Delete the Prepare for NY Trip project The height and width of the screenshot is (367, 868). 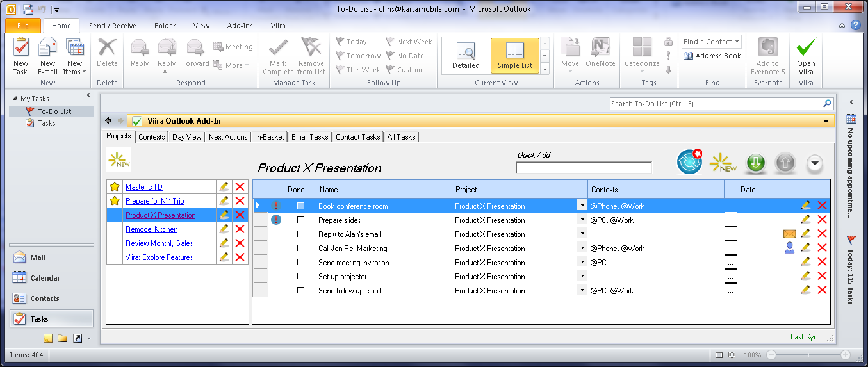tap(240, 200)
